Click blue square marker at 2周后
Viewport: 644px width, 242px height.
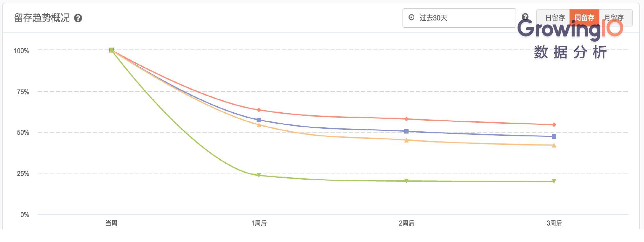pos(406,131)
